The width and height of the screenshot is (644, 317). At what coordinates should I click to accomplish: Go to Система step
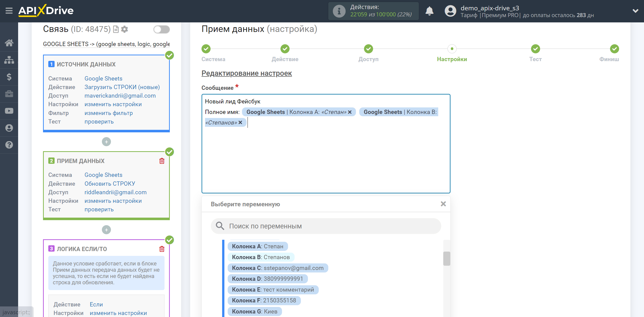pos(206,49)
